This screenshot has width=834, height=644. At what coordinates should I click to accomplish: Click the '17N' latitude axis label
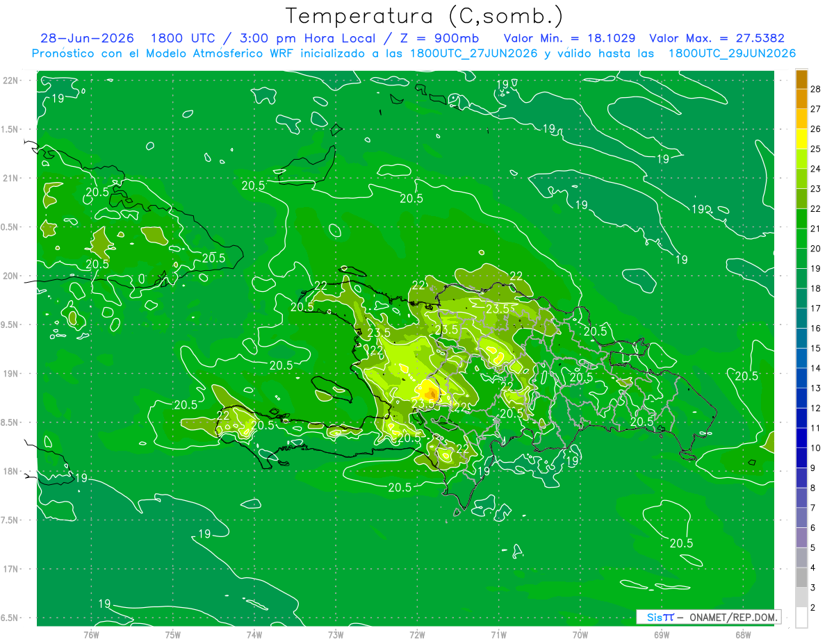coord(12,569)
